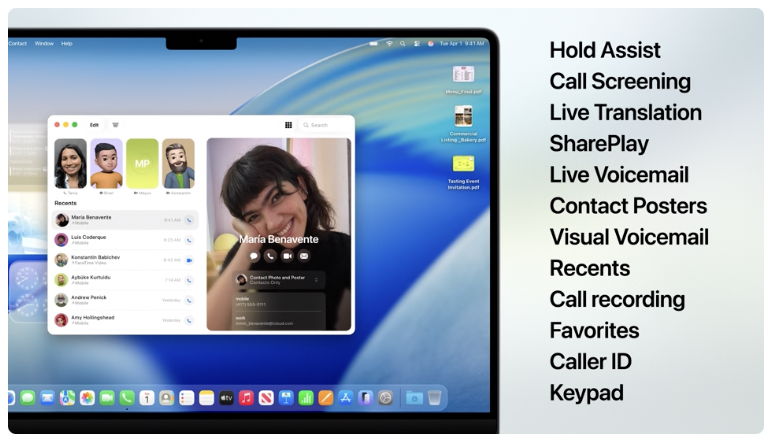Open the Help menu
The image size is (772, 442).
tap(67, 44)
